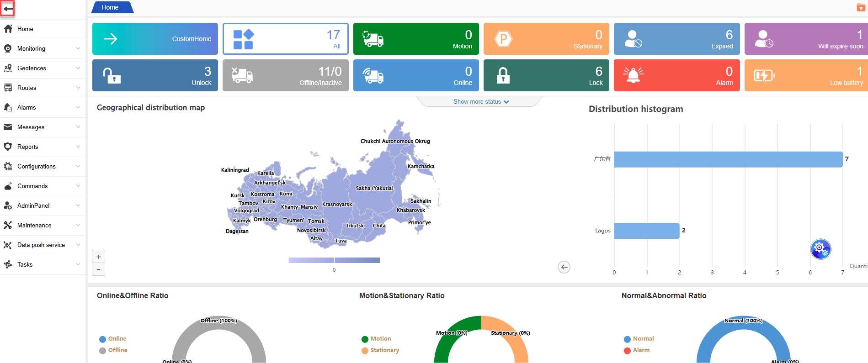The height and width of the screenshot is (363, 868).
Task: Open the CustomHome tile
Action: pyautogui.click(x=155, y=39)
